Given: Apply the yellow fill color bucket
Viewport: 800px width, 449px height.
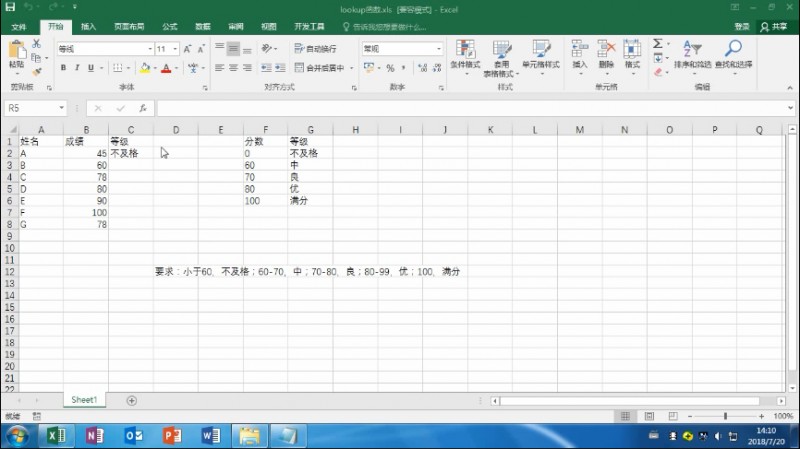Looking at the screenshot, I should pos(145,68).
